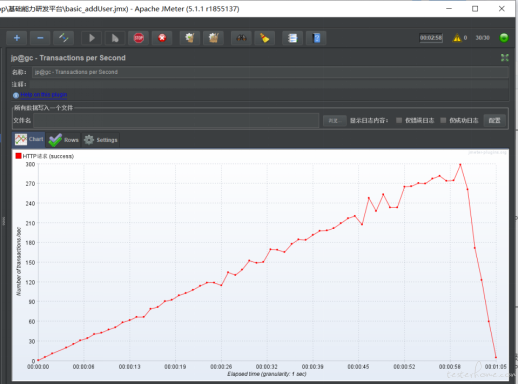The height and width of the screenshot is (385, 518).
Task: Switch to the Chart tab
Action: pos(29,139)
